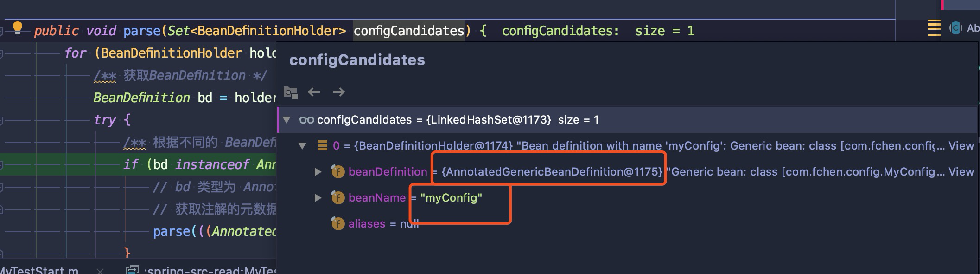Viewport: 980px width, 274px height.
Task: Click the yellow lightbulb intention icon
Action: point(18,28)
